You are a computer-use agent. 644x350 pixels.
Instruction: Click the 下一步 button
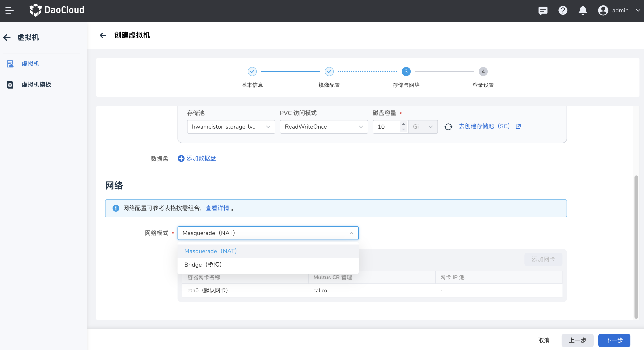614,340
